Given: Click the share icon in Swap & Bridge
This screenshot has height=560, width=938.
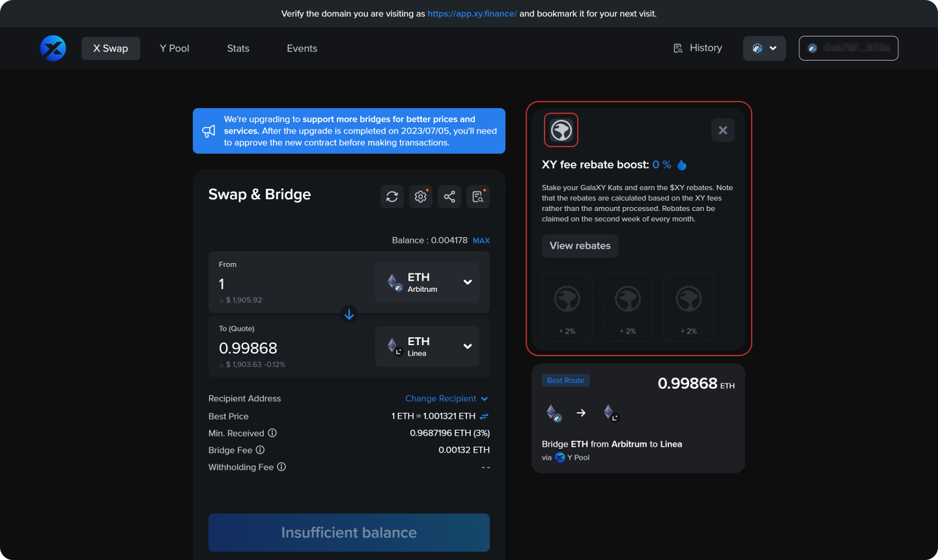Looking at the screenshot, I should click(x=449, y=196).
